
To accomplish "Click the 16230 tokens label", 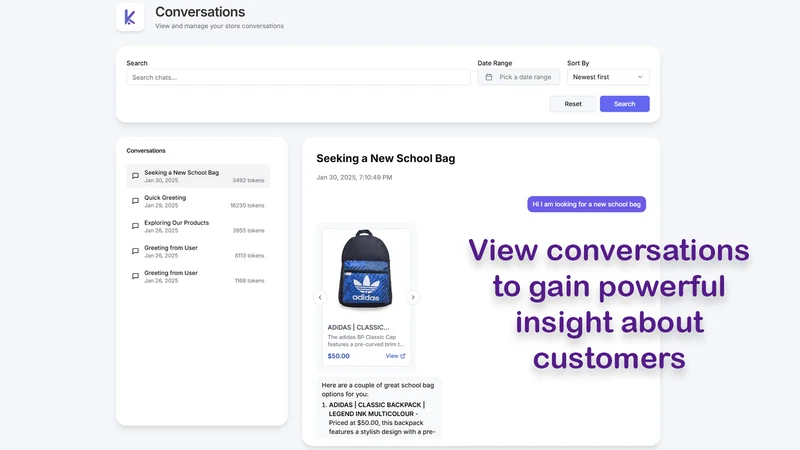I will (247, 205).
